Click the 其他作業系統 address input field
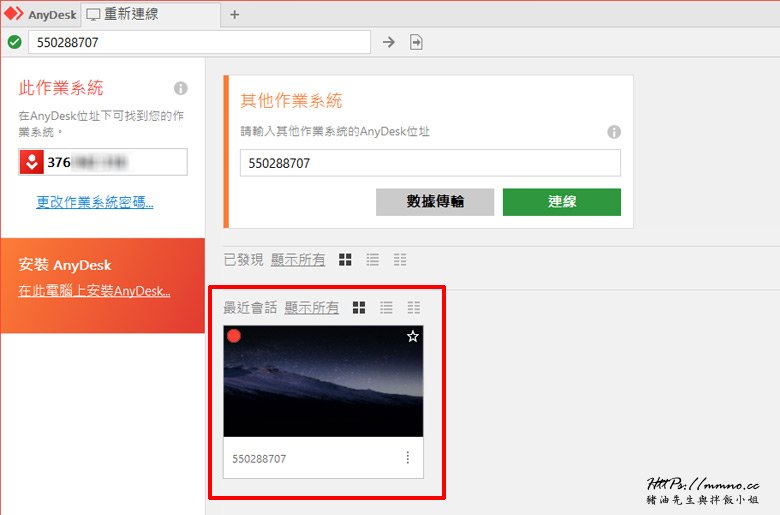 tap(430, 163)
